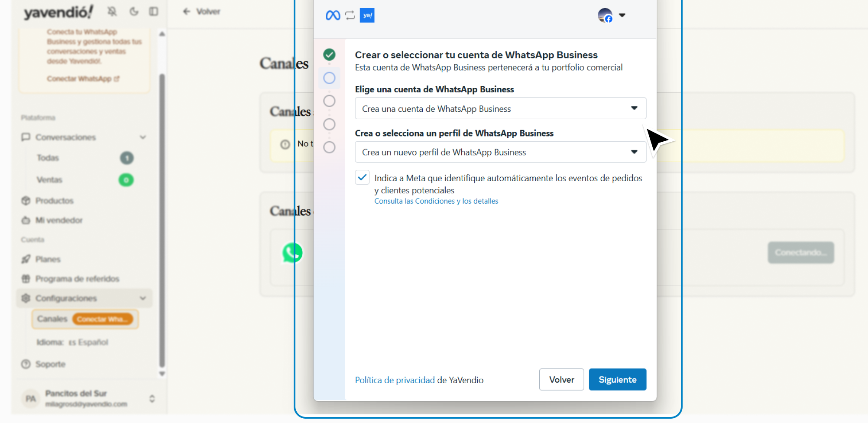Viewport: 868px width, 423px height.
Task: Click the completed green checkmark step
Action: 329,55
